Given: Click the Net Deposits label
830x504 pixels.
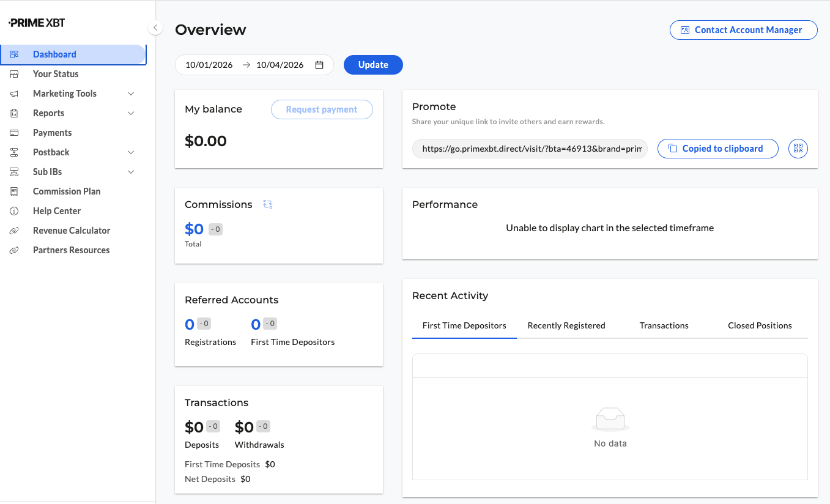Looking at the screenshot, I should pyautogui.click(x=210, y=479).
